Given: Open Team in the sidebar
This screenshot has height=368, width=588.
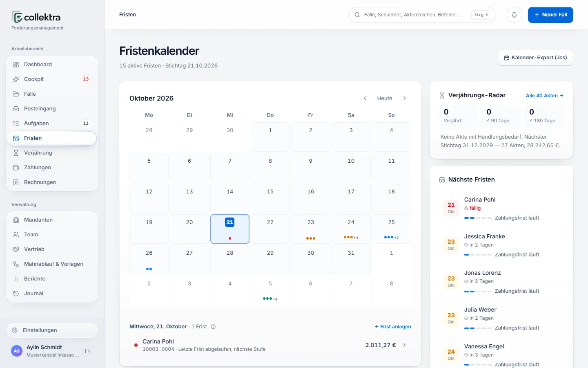Looking at the screenshot, I should coord(52,234).
